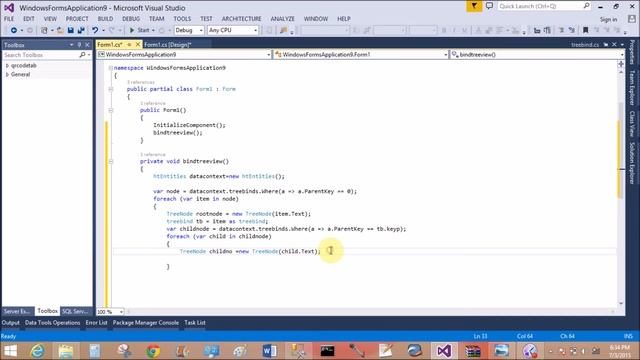Open the Solution Explorer side tab

tap(632, 163)
